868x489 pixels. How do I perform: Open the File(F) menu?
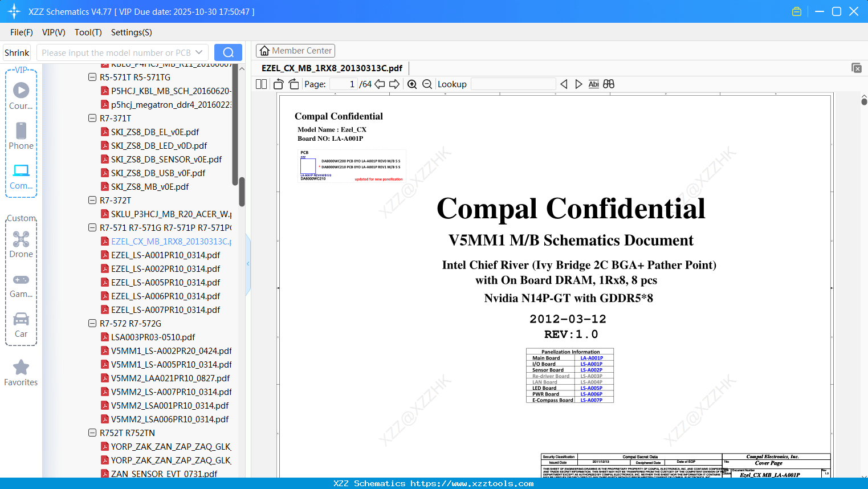[x=22, y=32]
